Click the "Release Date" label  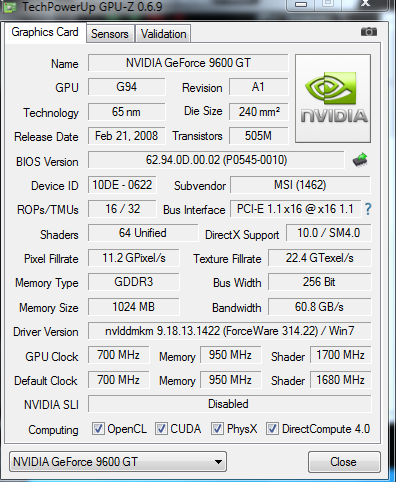coord(46,137)
